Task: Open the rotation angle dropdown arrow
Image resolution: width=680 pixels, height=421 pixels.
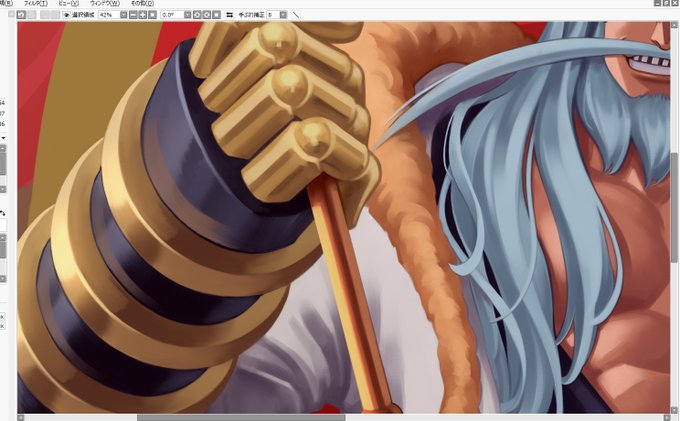Action: 187,15
